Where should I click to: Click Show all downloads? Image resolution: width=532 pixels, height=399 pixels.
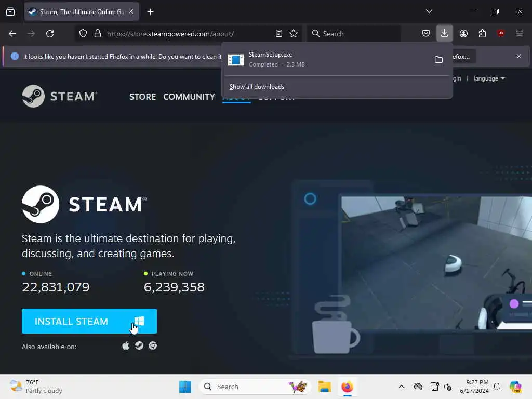pyautogui.click(x=257, y=87)
